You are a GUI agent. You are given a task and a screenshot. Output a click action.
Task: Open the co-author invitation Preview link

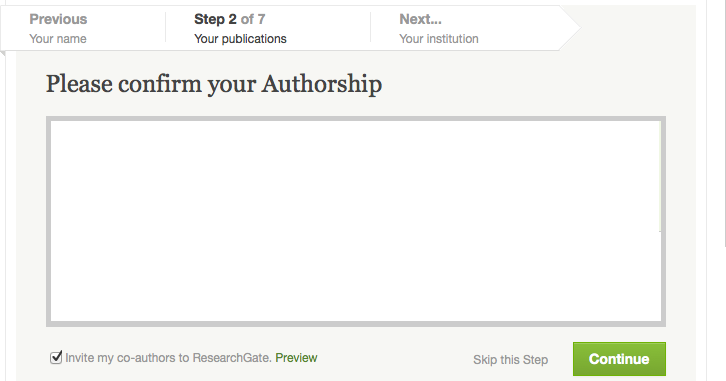(296, 358)
